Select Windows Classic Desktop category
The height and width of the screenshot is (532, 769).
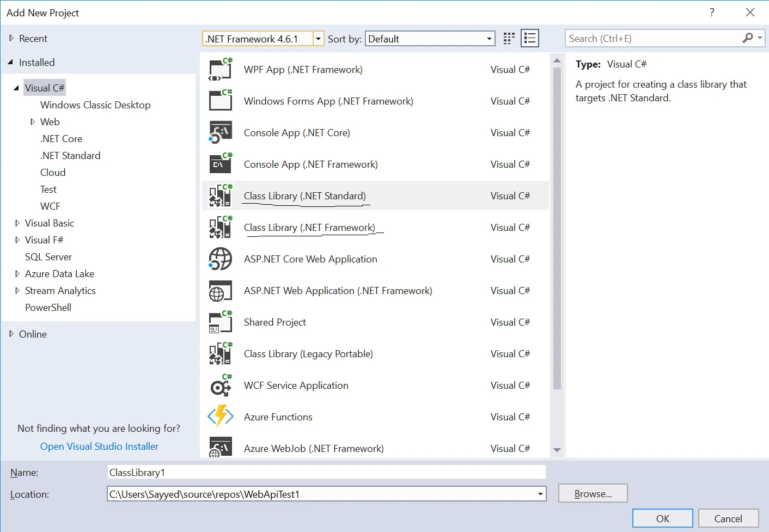pos(95,105)
